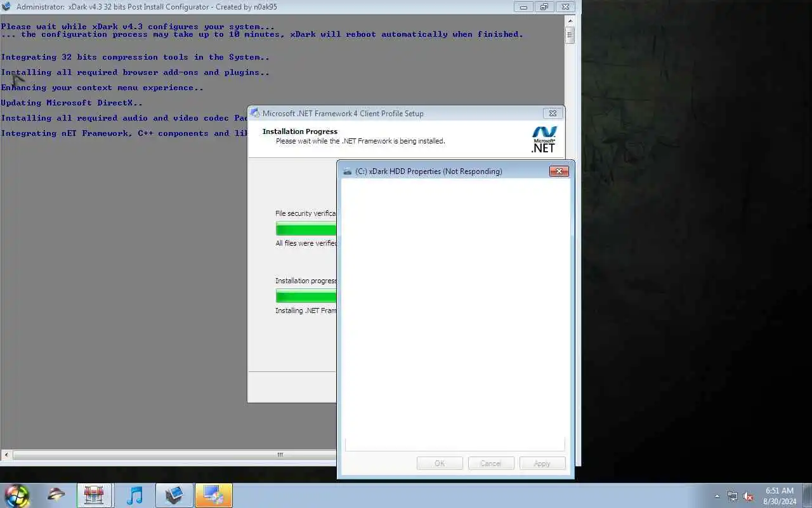Minimize the xDark Post Install Configurator window
This screenshot has height=508, width=812.
(523, 7)
